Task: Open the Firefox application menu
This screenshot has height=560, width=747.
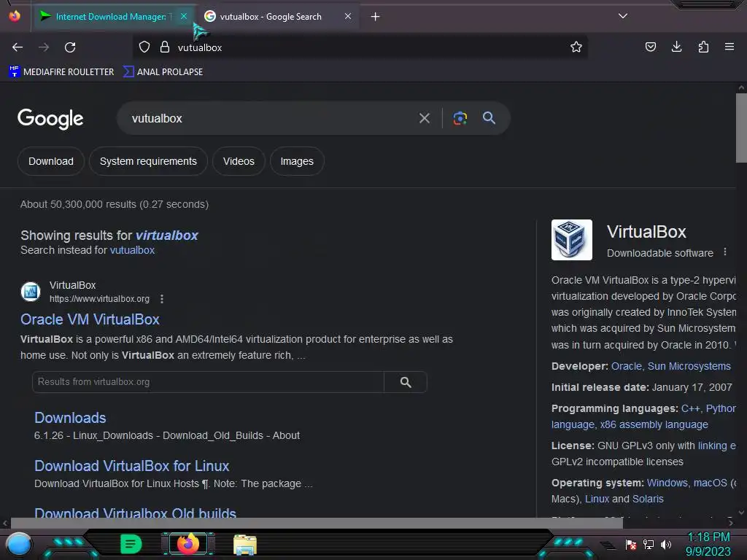Action: [729, 47]
